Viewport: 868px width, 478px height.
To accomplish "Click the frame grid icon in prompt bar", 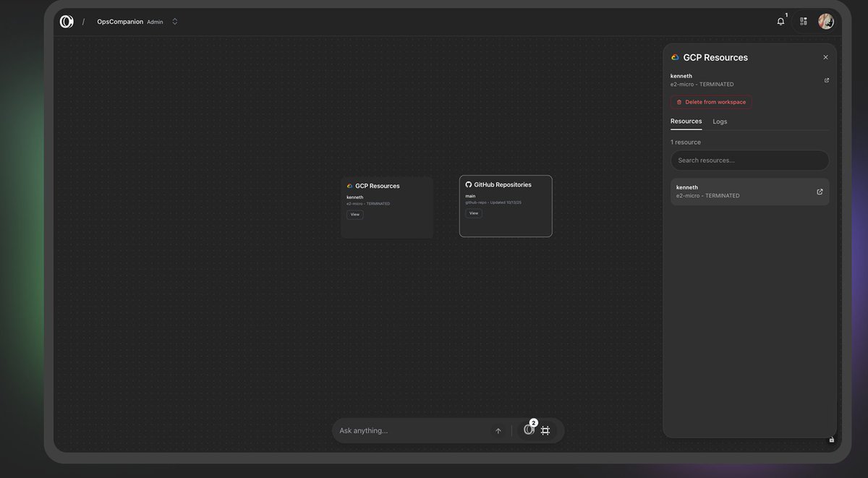I will [546, 430].
